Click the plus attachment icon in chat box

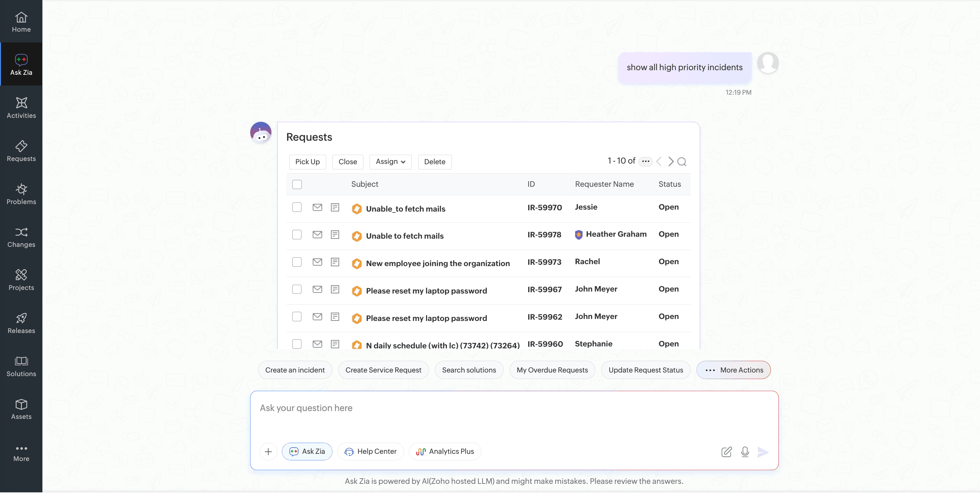268,452
